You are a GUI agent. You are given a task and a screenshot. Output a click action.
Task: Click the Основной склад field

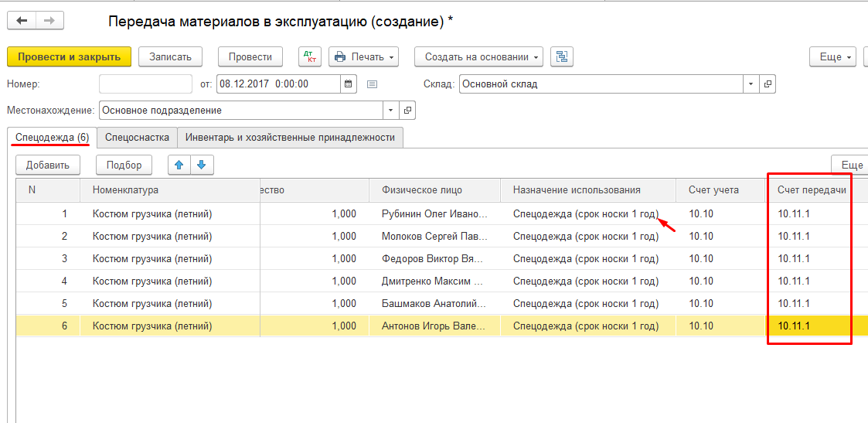[x=601, y=84]
